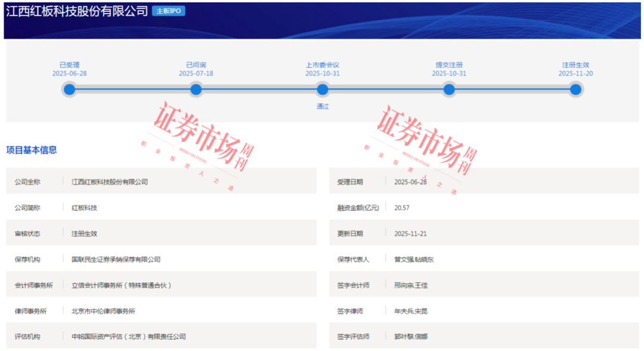Click the 融资金额 value 20.57
The height and width of the screenshot is (351, 644).
pos(404,208)
